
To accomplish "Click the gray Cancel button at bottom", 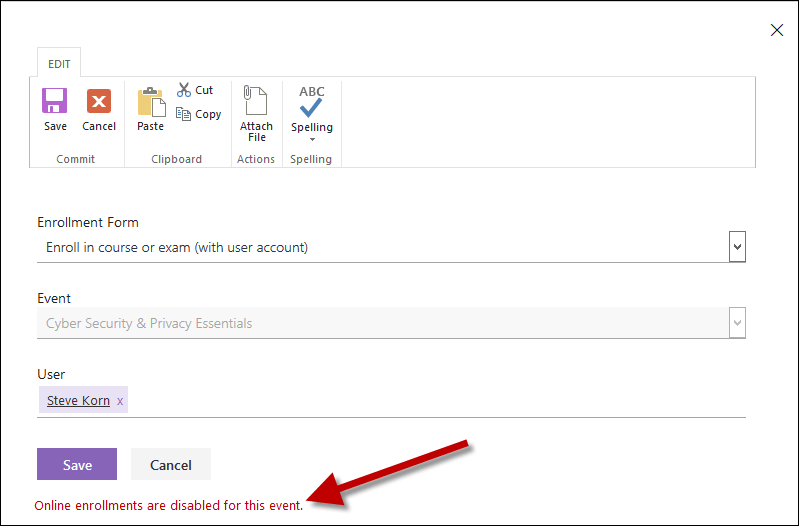I will [171, 464].
